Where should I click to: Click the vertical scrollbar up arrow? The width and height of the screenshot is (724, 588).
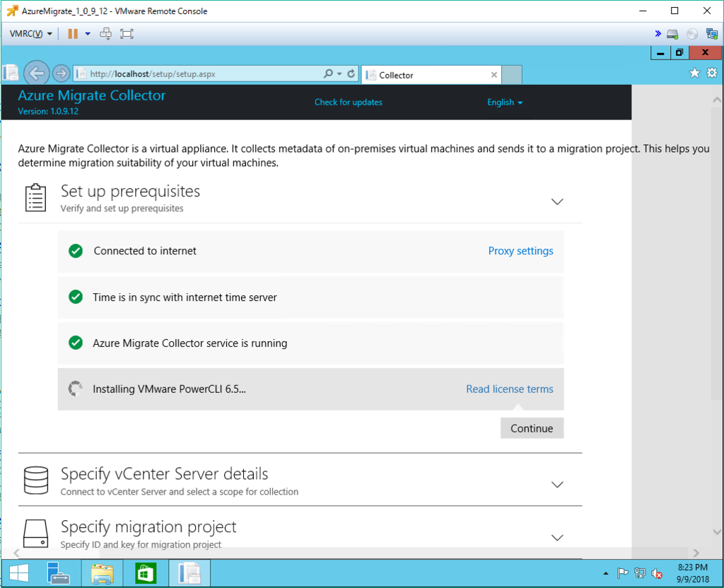click(x=717, y=99)
